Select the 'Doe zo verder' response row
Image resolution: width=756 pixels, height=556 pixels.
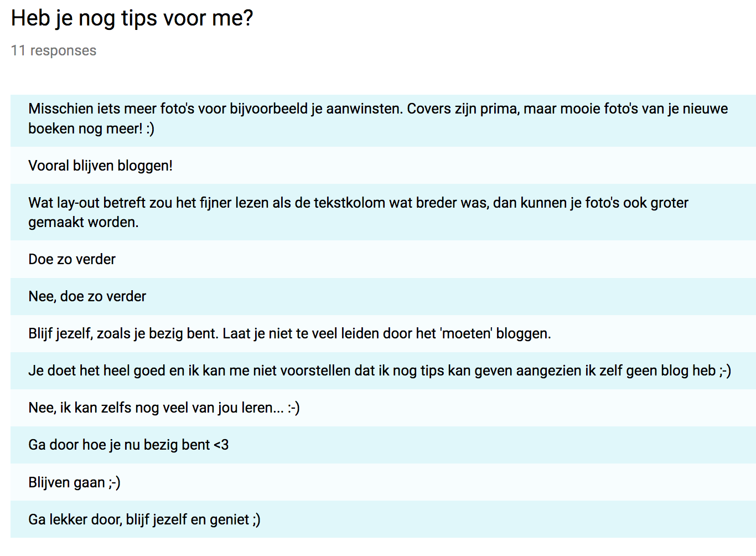383,259
